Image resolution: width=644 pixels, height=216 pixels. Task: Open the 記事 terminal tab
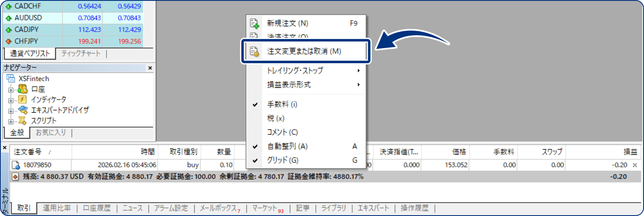pyautogui.click(x=302, y=208)
